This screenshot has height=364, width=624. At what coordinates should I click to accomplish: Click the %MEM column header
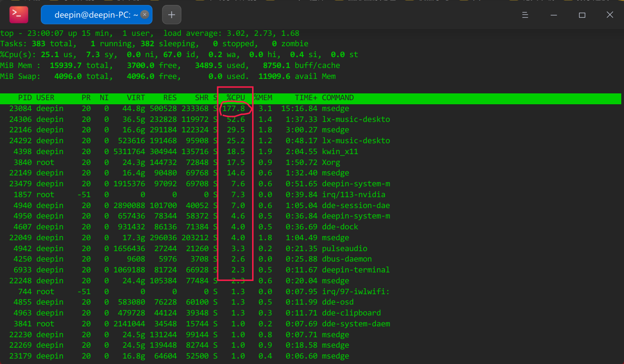263,98
